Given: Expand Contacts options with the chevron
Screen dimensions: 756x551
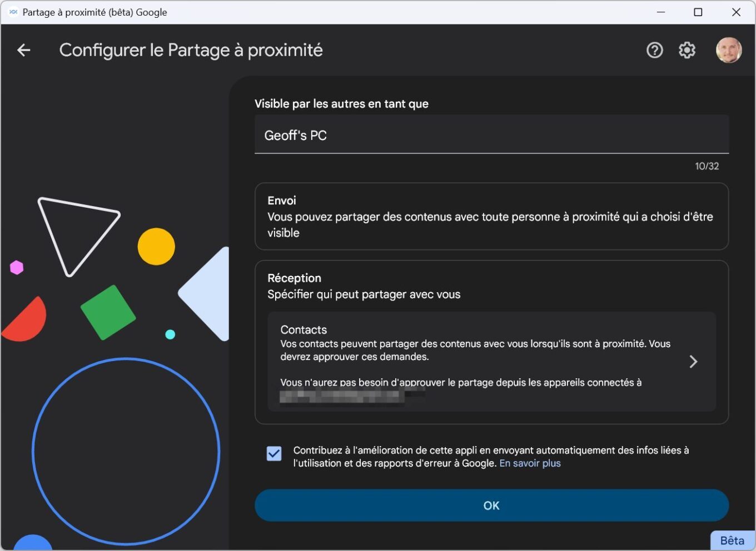Looking at the screenshot, I should [693, 362].
